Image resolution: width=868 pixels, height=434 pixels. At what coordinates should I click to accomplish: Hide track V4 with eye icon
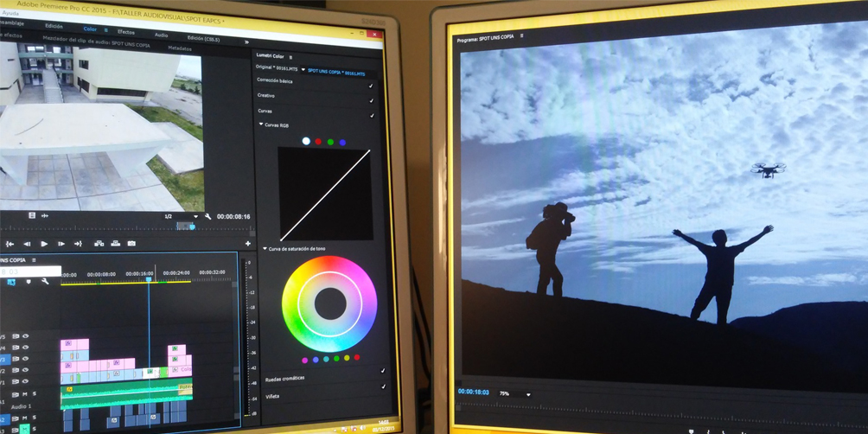coord(25,347)
